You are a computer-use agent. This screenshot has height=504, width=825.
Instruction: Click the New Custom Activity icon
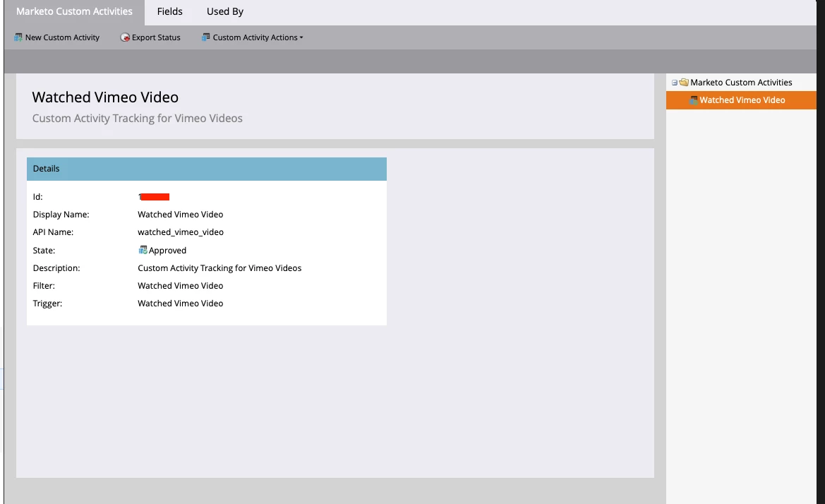tap(18, 37)
